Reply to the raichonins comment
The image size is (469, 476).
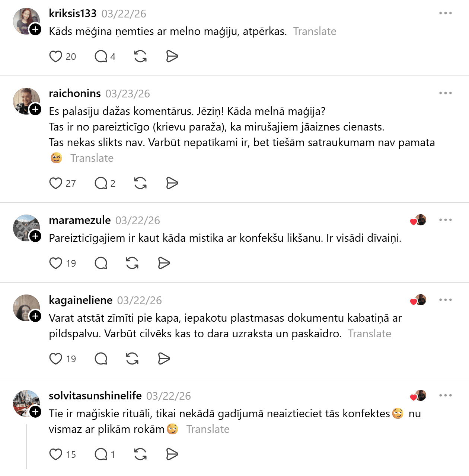tap(101, 183)
